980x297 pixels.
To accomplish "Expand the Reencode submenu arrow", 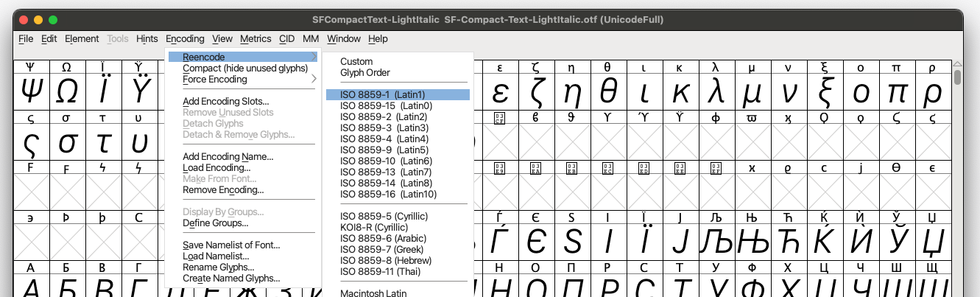I will coord(314,57).
